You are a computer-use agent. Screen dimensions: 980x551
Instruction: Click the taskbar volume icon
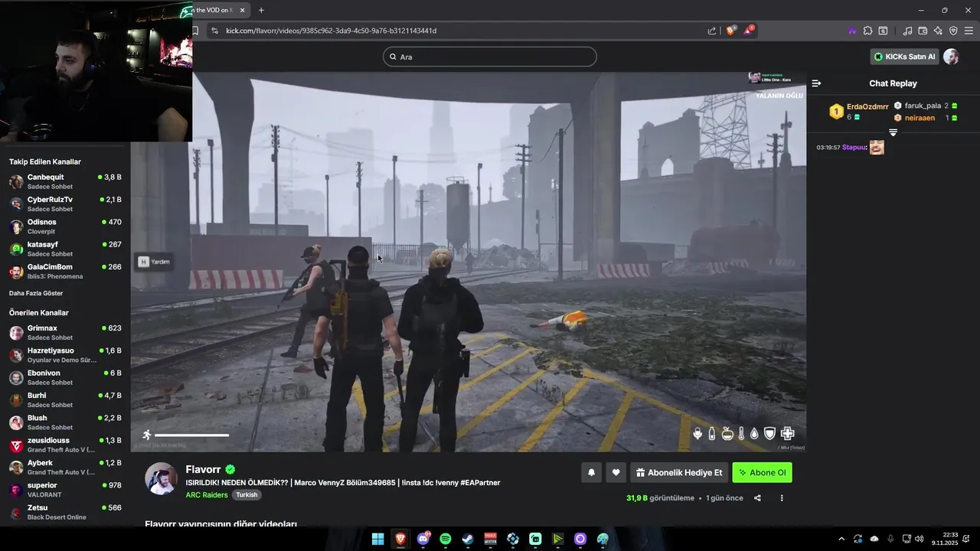coord(920,540)
